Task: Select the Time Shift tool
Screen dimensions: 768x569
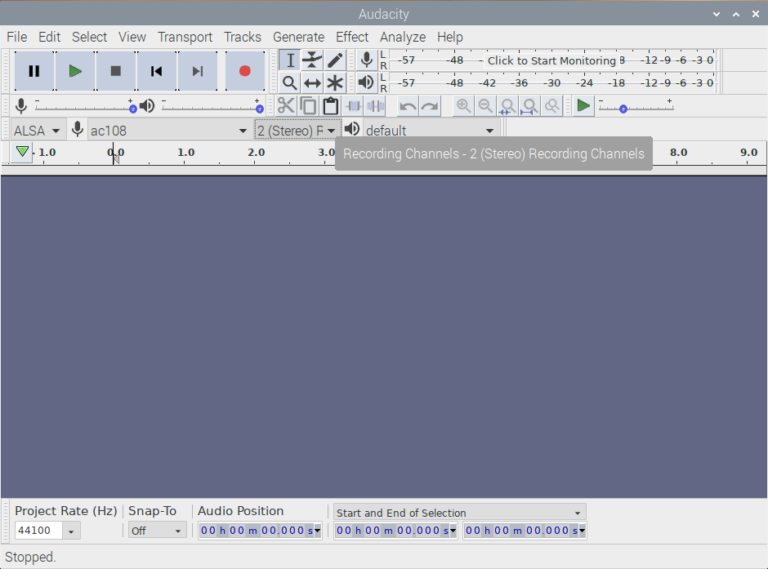Action: (312, 83)
